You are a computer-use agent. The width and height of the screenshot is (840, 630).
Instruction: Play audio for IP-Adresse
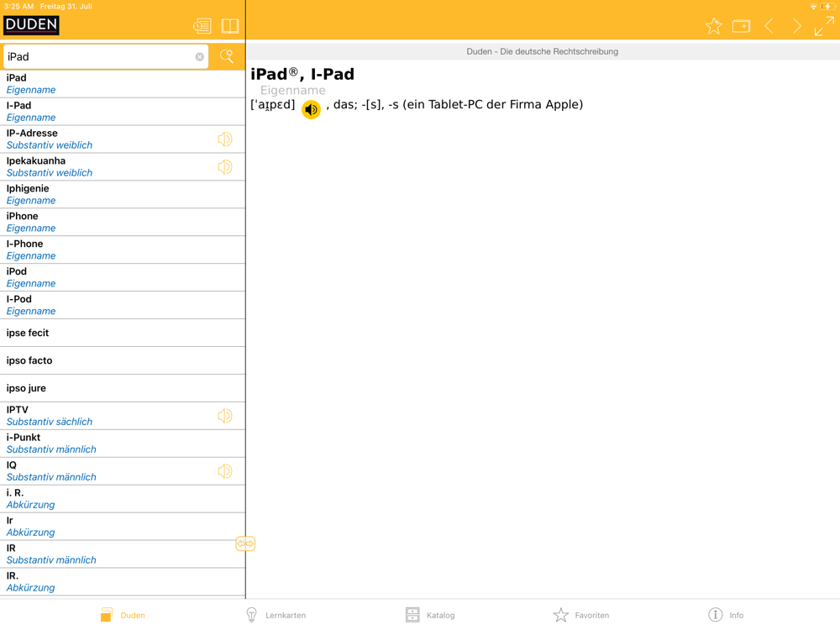(225, 139)
